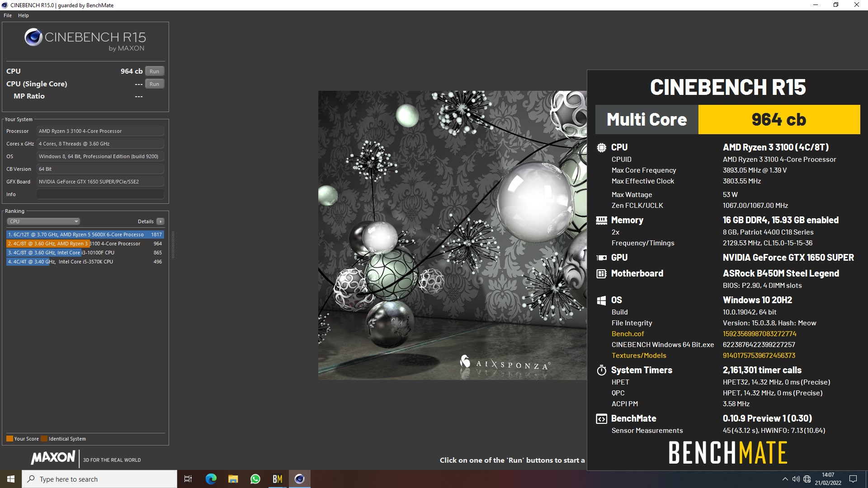Click the Cores x GHz field
The width and height of the screenshot is (868, 488).
tap(100, 144)
